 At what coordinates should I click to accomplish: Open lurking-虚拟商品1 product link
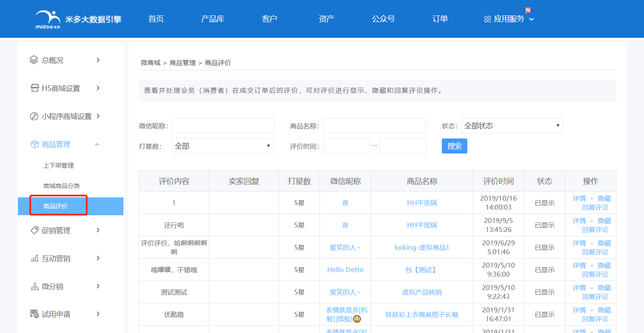(422, 247)
